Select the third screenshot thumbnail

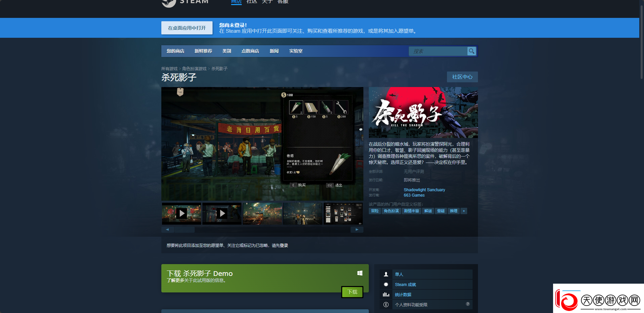(x=262, y=214)
